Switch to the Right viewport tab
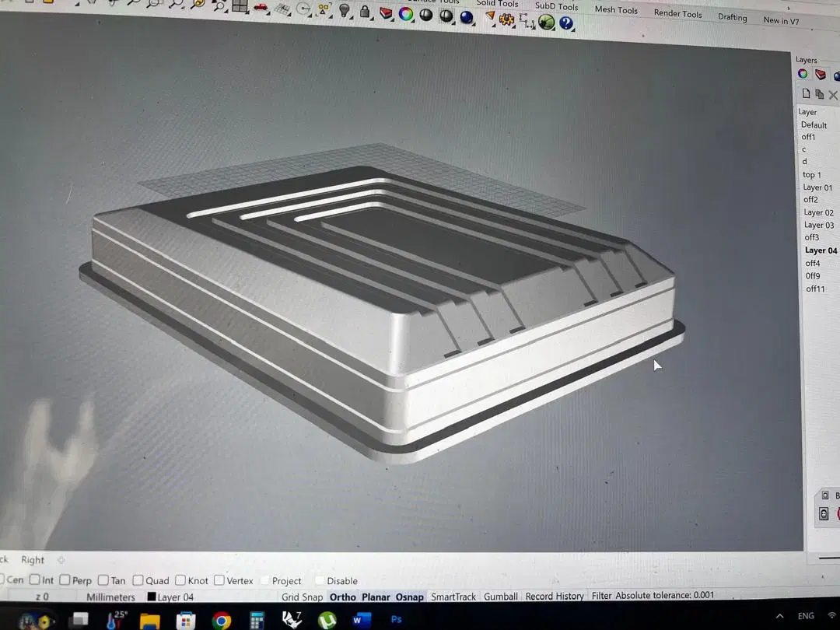Screen dimensions: 840x630 tap(33, 560)
